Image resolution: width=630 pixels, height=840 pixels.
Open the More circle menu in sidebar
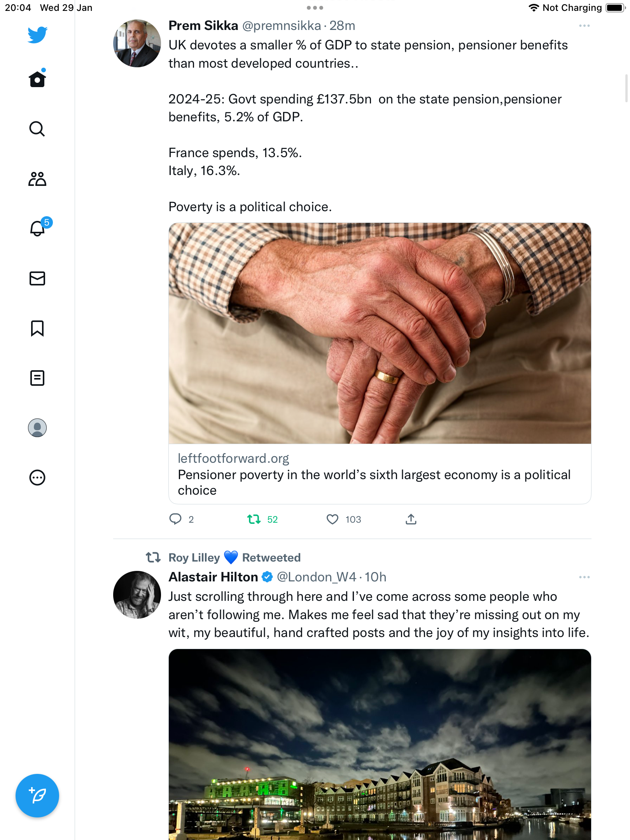click(x=37, y=478)
